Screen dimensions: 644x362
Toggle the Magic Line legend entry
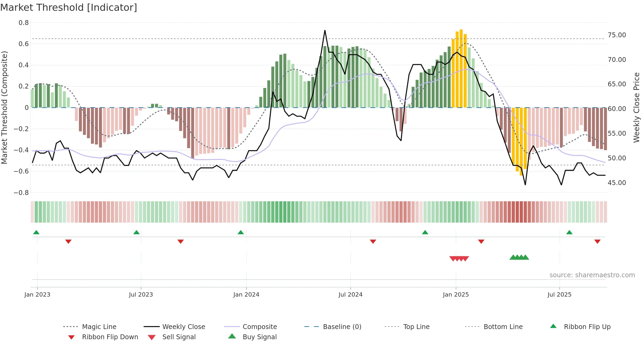click(x=90, y=327)
